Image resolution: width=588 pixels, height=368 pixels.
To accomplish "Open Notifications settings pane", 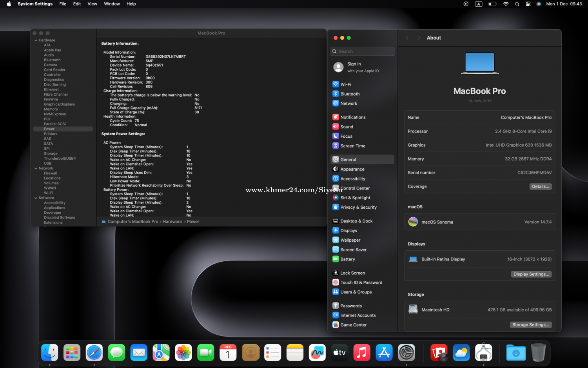I will pos(352,117).
